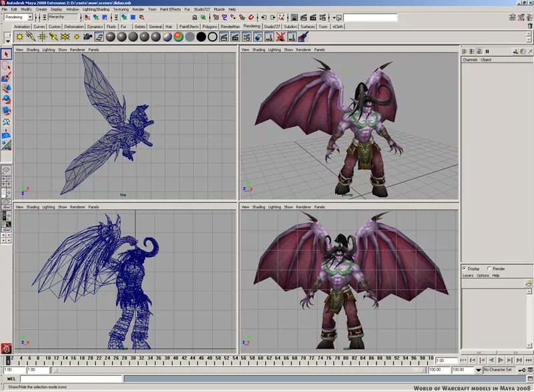Image resolution: width=534 pixels, height=392 pixels.
Task: Open the Show menu in bottom-left view
Action: pyautogui.click(x=62, y=207)
